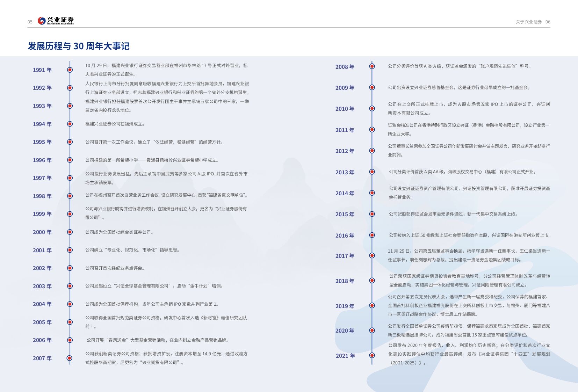Click the year label 1999 年
The height and width of the screenshot is (392, 578).
coord(42,214)
